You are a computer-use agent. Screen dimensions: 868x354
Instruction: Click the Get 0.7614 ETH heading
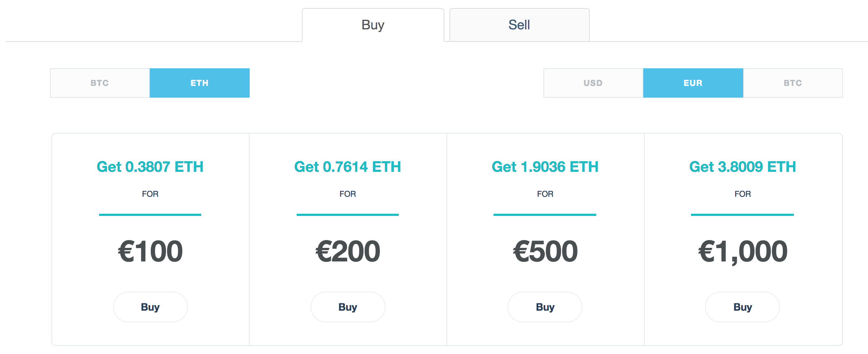click(348, 167)
